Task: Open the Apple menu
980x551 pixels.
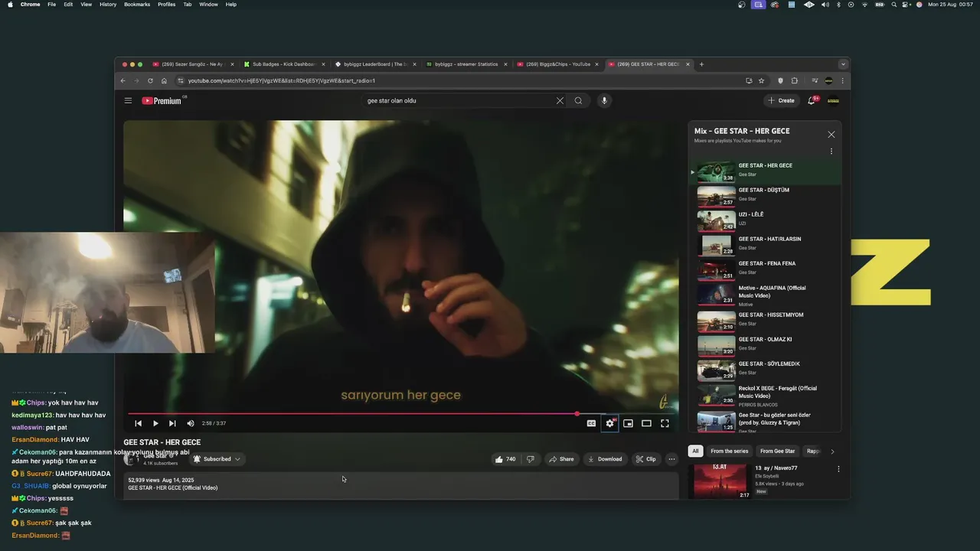Action: pos(10,5)
